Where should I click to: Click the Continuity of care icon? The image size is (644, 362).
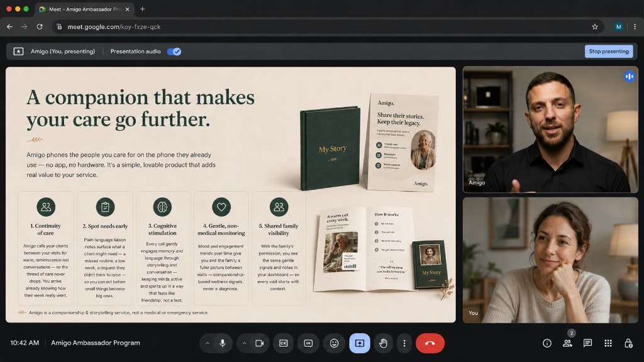(x=45, y=207)
